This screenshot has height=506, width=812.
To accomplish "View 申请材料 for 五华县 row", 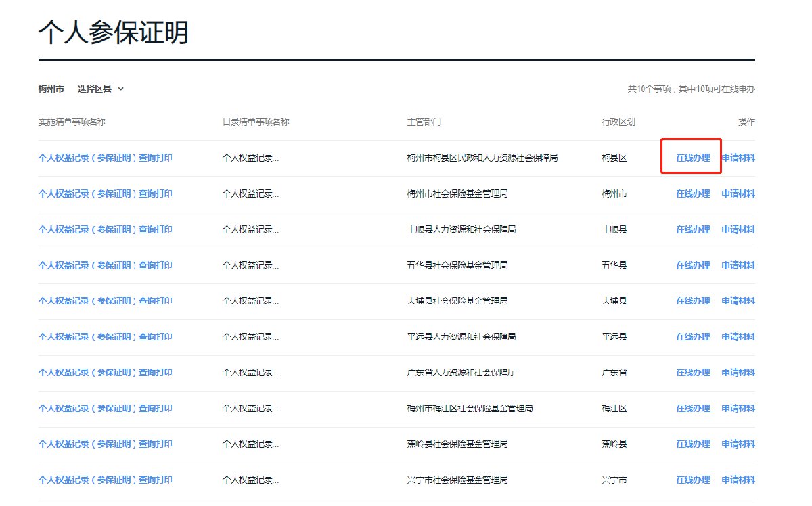I will click(x=738, y=265).
